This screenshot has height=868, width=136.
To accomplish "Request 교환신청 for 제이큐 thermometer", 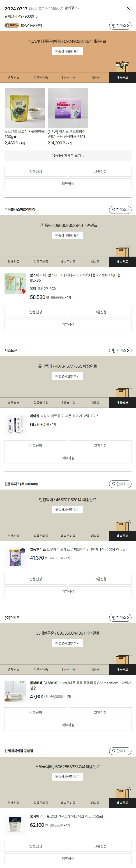I will (100, 446).
